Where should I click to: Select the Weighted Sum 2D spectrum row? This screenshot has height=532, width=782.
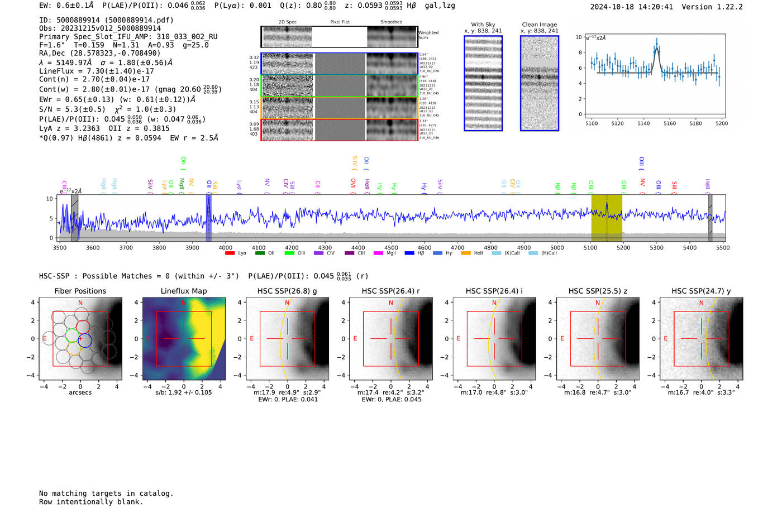[x=339, y=37]
